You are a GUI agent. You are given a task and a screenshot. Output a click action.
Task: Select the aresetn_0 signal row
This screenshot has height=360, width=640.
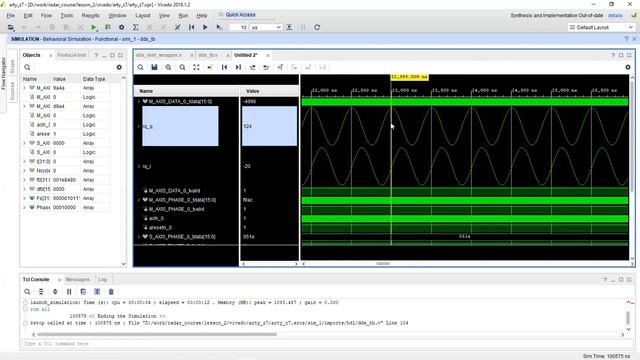160,227
